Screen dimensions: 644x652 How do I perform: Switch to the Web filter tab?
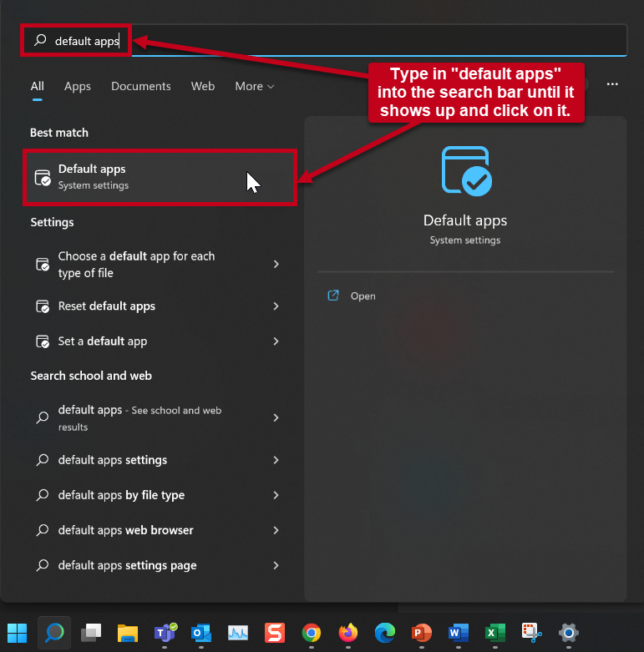coord(203,86)
